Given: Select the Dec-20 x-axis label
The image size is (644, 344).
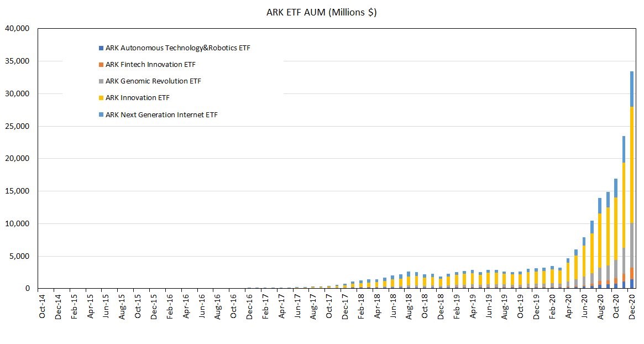Looking at the screenshot, I should pos(631,304).
